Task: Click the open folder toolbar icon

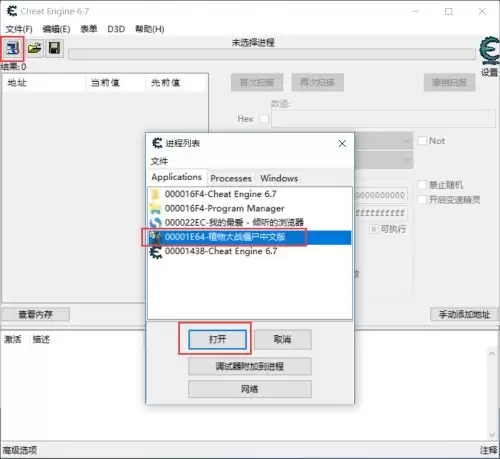Action: click(35, 49)
